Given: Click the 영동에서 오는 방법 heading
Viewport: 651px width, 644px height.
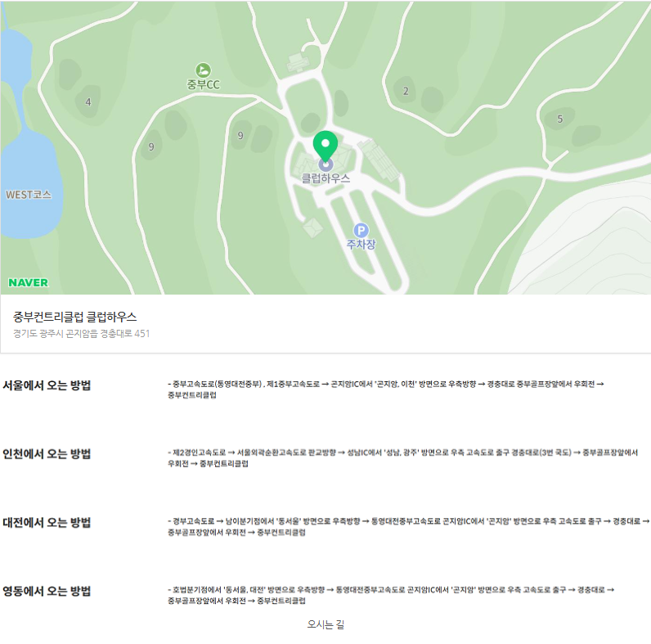Looking at the screenshot, I should [47, 591].
